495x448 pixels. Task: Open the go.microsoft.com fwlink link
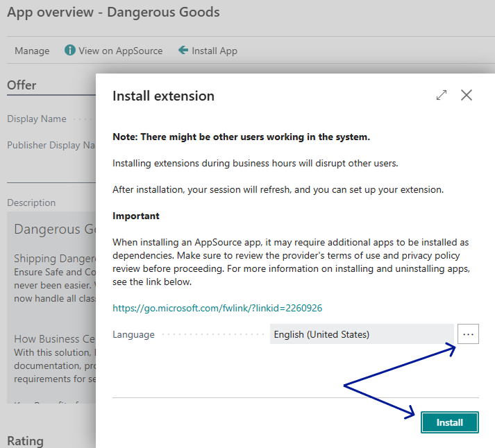coord(217,308)
